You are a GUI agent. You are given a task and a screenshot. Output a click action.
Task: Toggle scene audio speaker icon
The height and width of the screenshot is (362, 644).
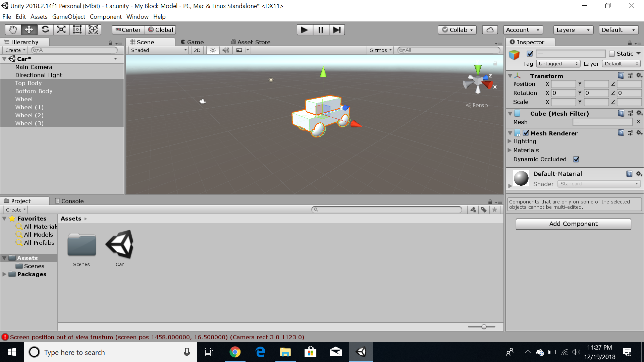pos(226,50)
